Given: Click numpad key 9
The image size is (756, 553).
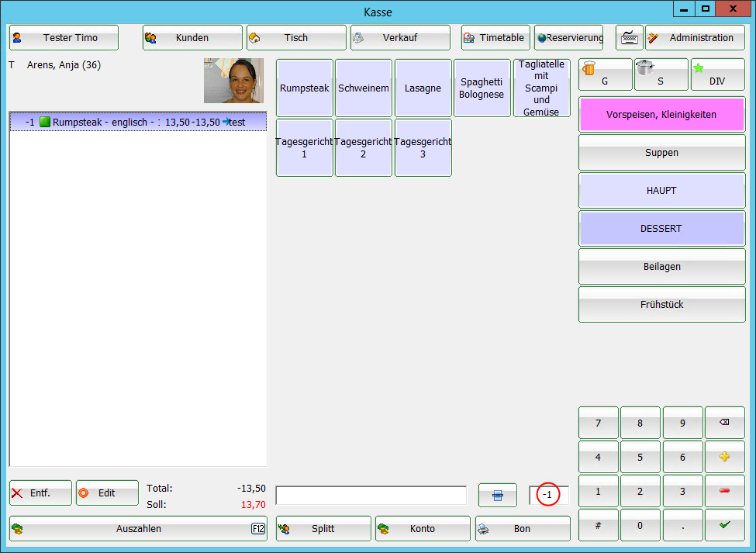Looking at the screenshot, I should click(682, 423).
